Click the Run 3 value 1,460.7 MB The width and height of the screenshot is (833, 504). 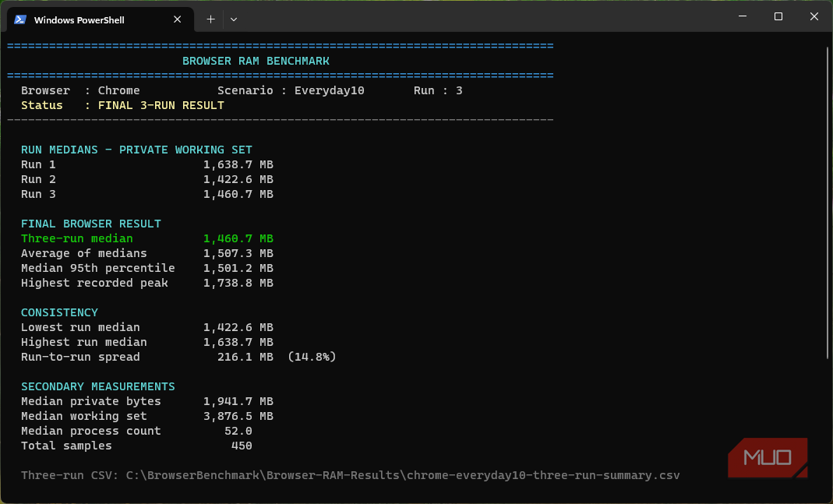pos(238,195)
